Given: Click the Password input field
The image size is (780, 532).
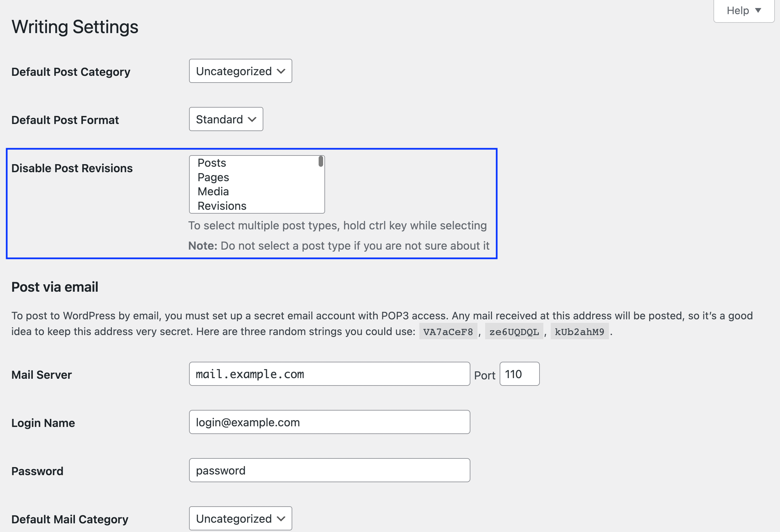Looking at the screenshot, I should tap(329, 470).
